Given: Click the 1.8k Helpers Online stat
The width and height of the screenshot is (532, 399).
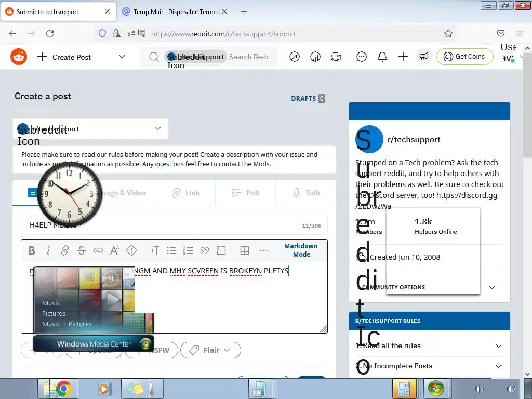Looking at the screenshot, I should (x=436, y=226).
